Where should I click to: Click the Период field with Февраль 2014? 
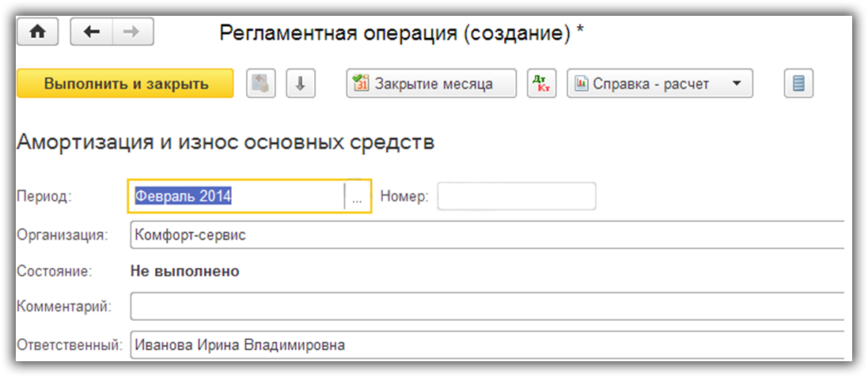[237, 197]
